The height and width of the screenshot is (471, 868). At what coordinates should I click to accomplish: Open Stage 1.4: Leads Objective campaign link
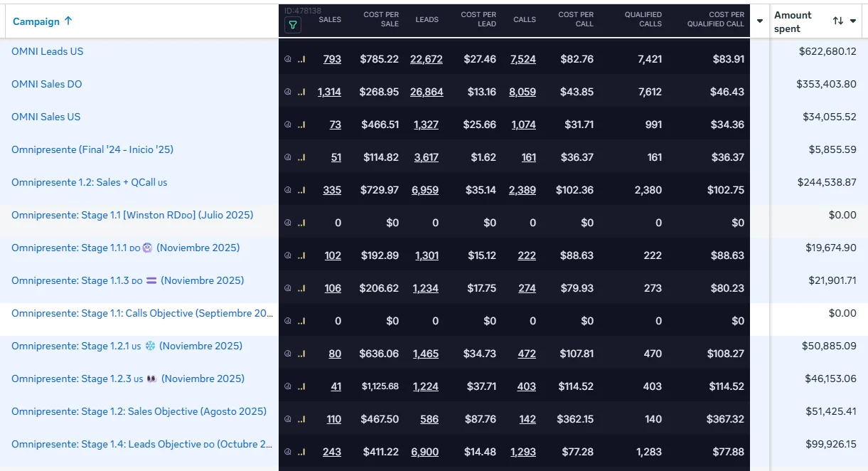(142, 444)
